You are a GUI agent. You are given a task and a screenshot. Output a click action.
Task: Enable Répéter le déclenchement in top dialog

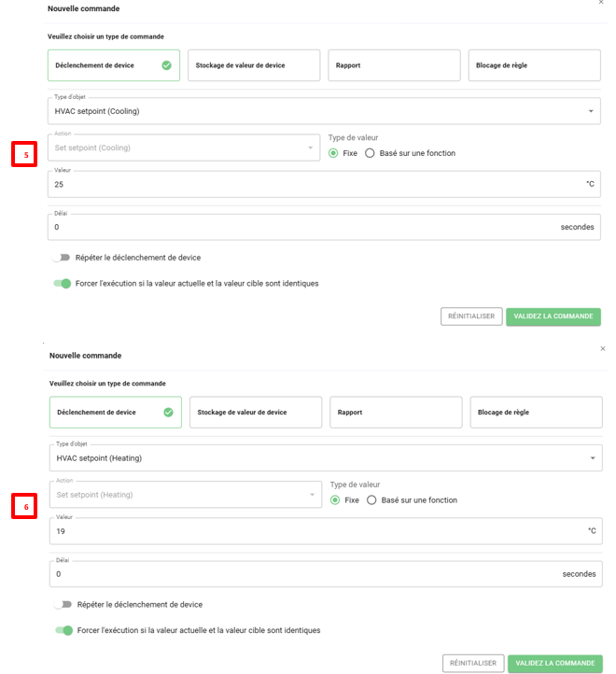click(x=62, y=258)
